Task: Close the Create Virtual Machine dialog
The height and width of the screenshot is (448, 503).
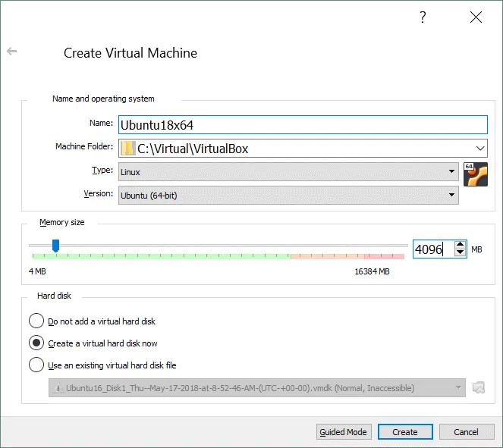Action: tap(476, 17)
